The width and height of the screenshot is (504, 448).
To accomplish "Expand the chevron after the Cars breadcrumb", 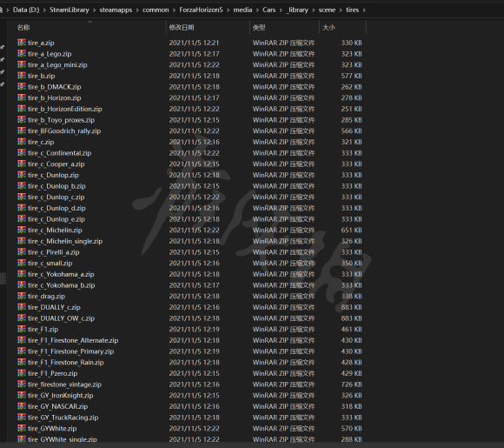I will tap(281, 10).
